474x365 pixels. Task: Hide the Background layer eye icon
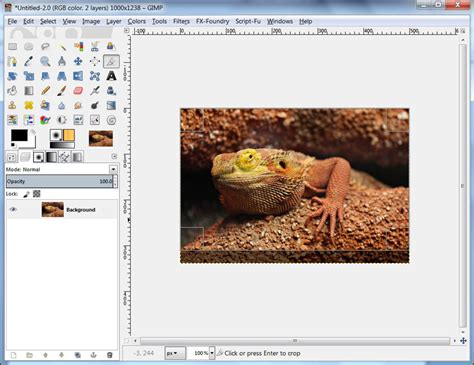(13, 210)
